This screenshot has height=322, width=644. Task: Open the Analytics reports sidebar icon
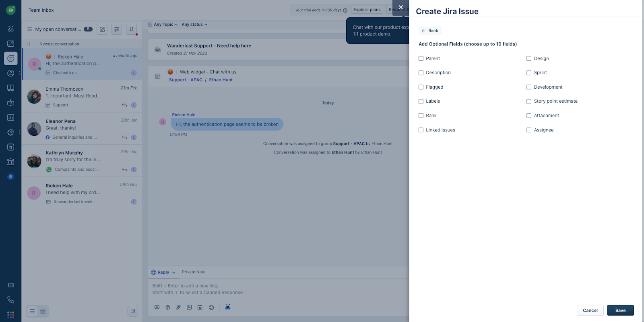tap(11, 118)
